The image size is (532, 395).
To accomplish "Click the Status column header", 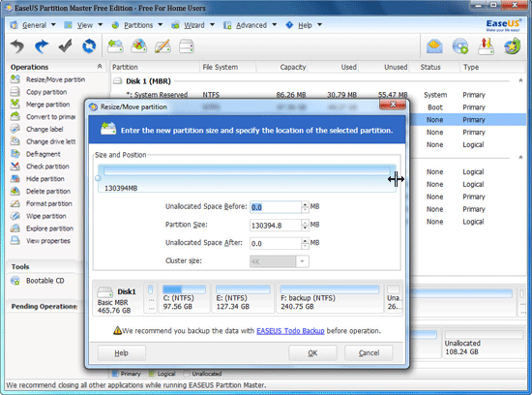I will point(434,67).
